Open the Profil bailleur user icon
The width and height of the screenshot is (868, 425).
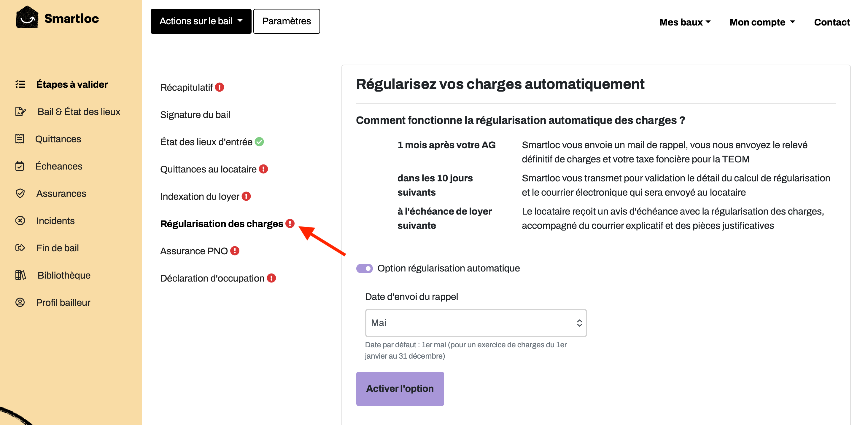point(20,302)
